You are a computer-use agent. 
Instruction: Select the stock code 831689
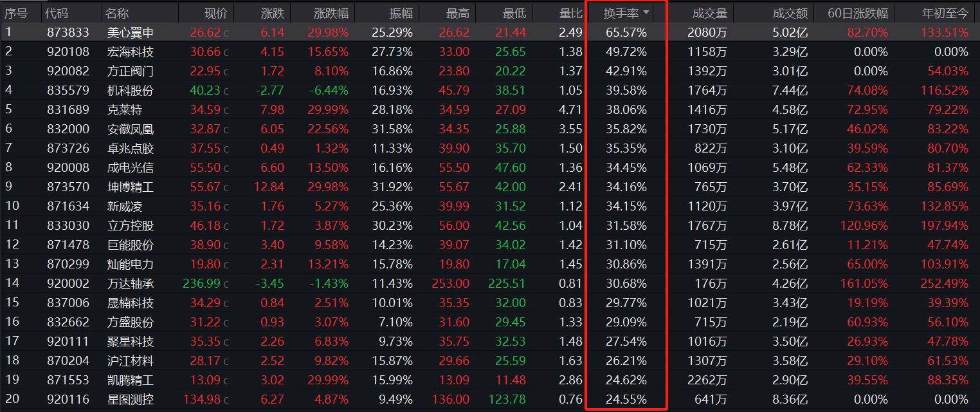pos(68,109)
